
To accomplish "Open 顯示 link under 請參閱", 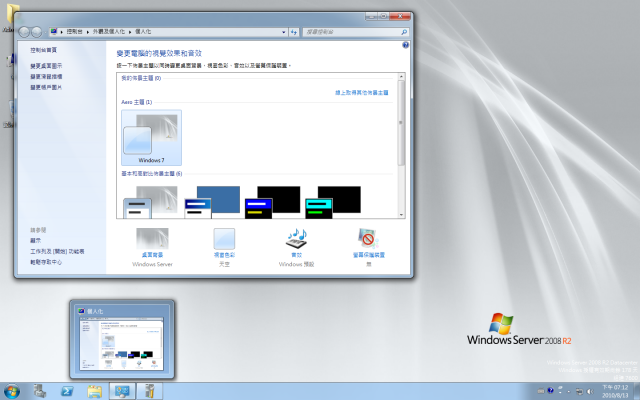I will point(36,240).
